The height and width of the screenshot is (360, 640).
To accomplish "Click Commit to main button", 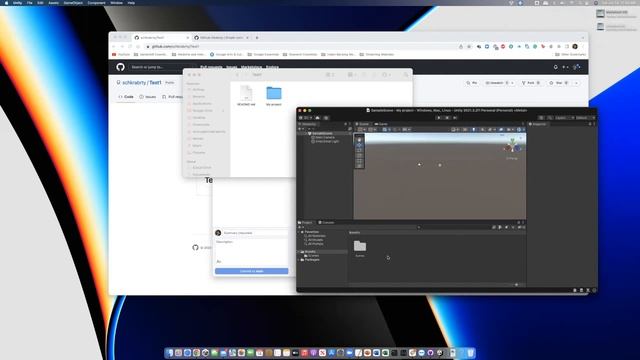I will coord(251,271).
